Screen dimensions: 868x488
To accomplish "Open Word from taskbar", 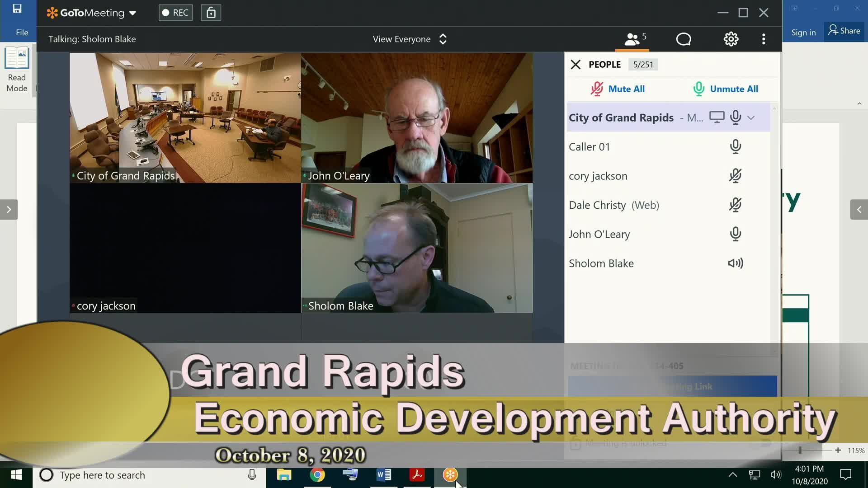I will pos(384,475).
